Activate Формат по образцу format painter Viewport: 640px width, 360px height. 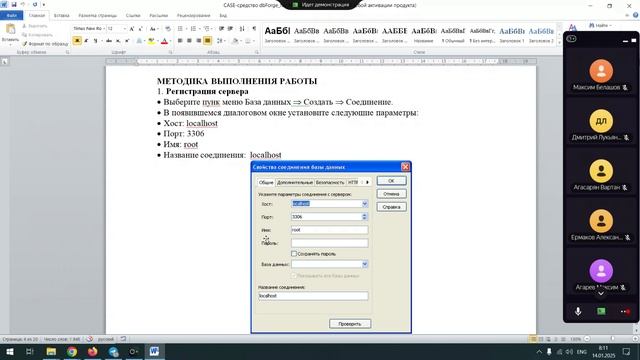click(45, 44)
